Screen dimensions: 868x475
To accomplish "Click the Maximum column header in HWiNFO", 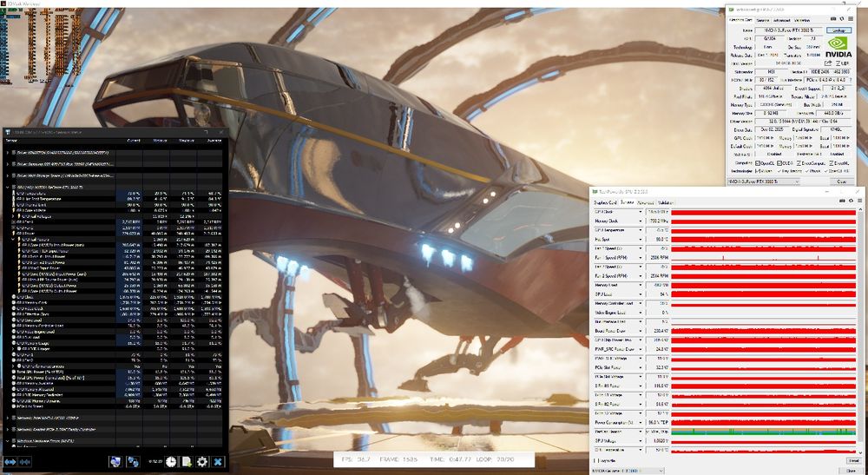I will [x=186, y=141].
